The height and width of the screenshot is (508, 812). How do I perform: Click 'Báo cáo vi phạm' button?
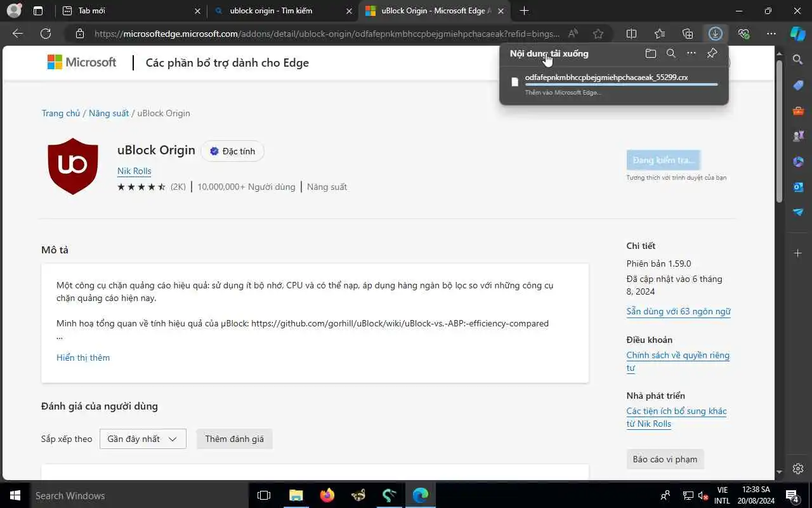point(665,459)
